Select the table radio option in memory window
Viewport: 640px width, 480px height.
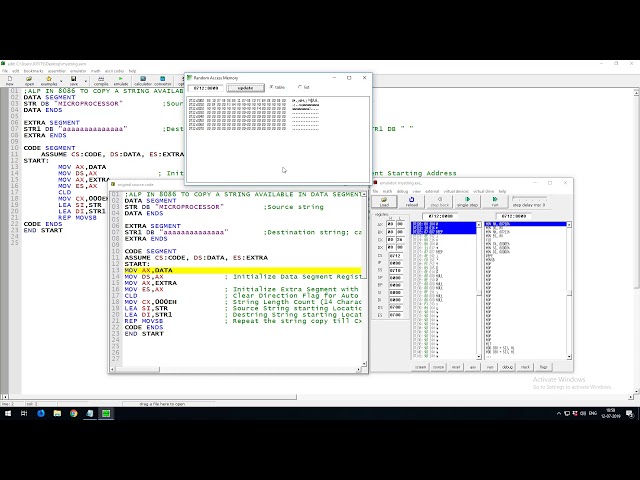pos(277,87)
